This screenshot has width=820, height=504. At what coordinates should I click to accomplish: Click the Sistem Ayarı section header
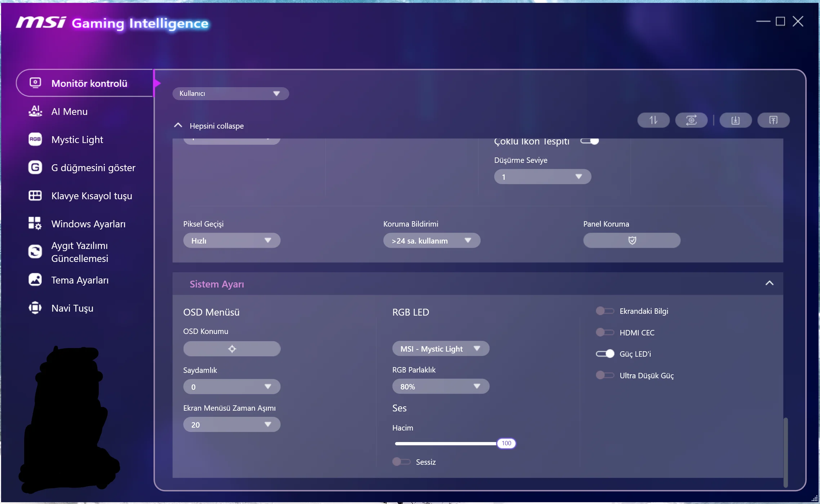[x=478, y=284]
